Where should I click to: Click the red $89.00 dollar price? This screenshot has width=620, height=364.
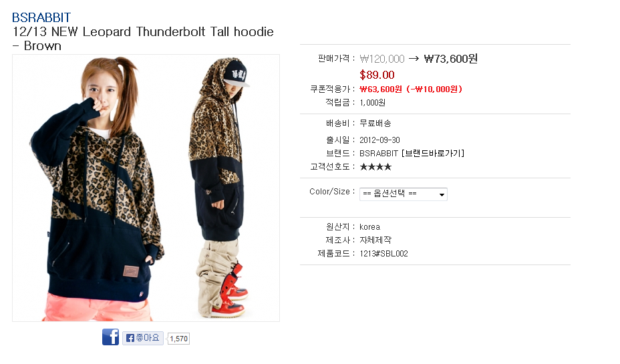(x=377, y=75)
